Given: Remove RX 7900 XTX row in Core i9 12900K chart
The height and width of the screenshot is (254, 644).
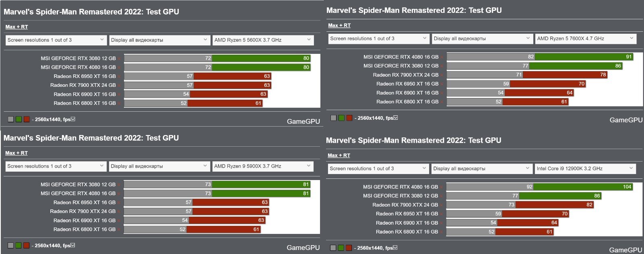Looking at the screenshot, I should [442, 205].
